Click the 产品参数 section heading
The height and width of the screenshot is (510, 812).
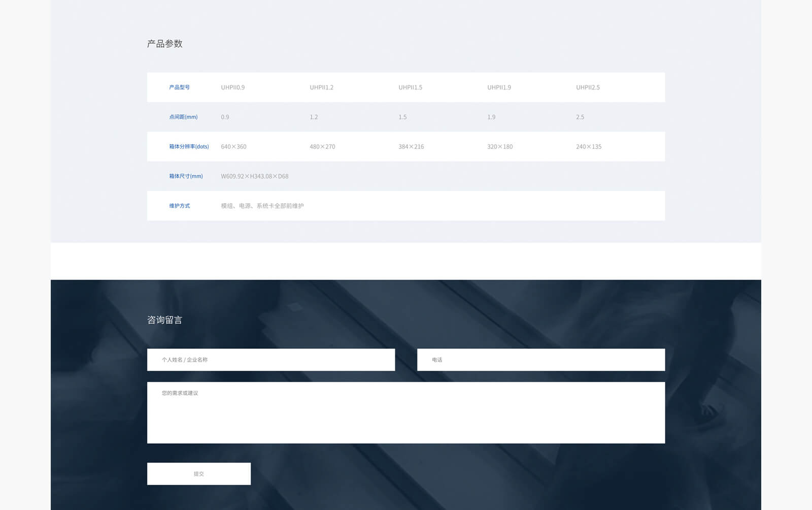click(x=164, y=44)
